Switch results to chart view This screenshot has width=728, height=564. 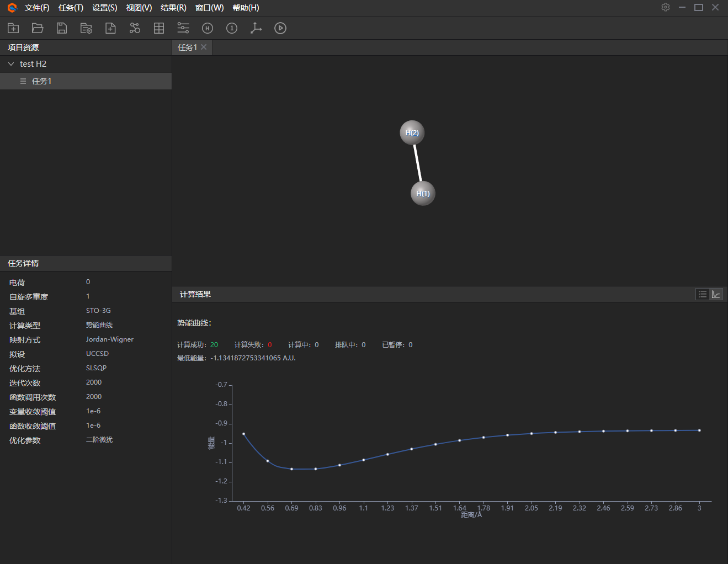[716, 294]
